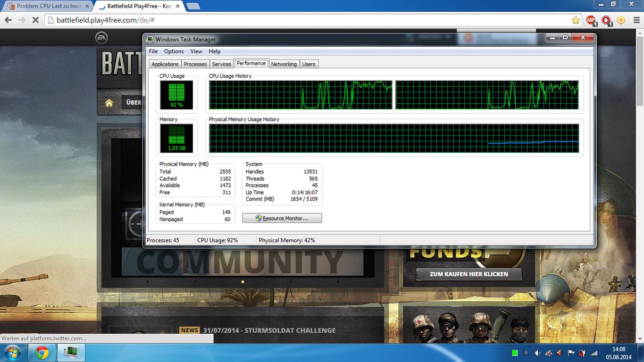This screenshot has height=362, width=644.
Task: Click the Chrome forward arrow
Action: point(22,20)
